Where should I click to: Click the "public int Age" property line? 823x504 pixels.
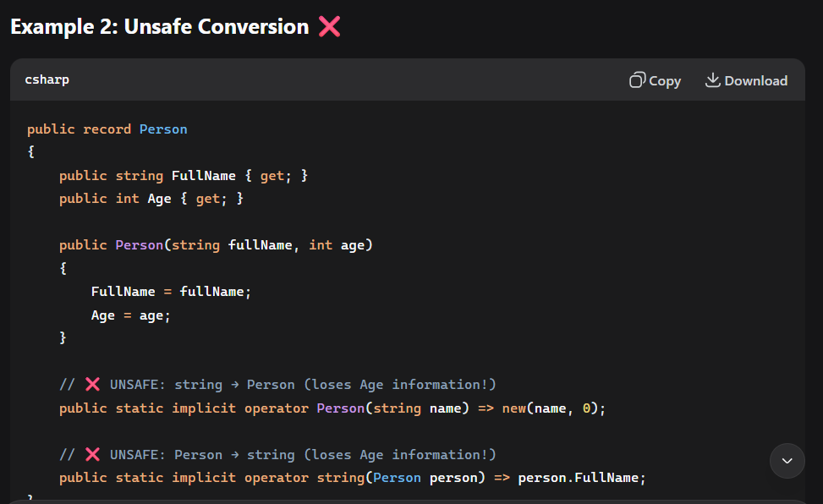click(151, 199)
